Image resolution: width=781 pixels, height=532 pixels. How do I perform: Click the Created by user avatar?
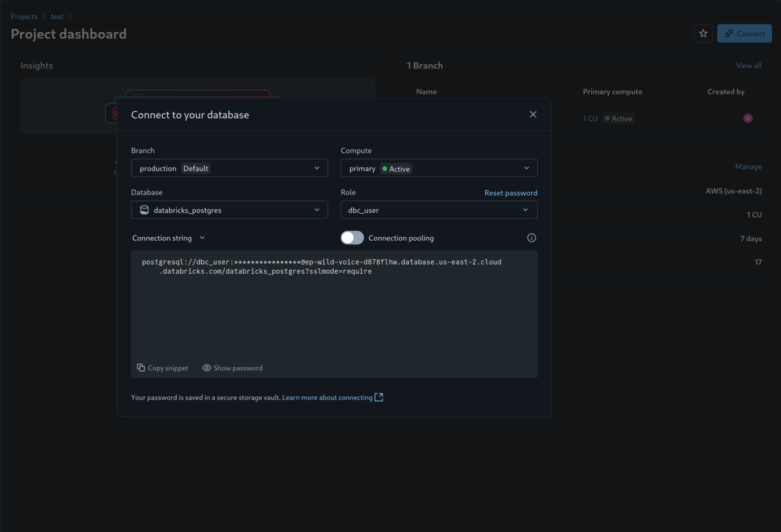(748, 118)
